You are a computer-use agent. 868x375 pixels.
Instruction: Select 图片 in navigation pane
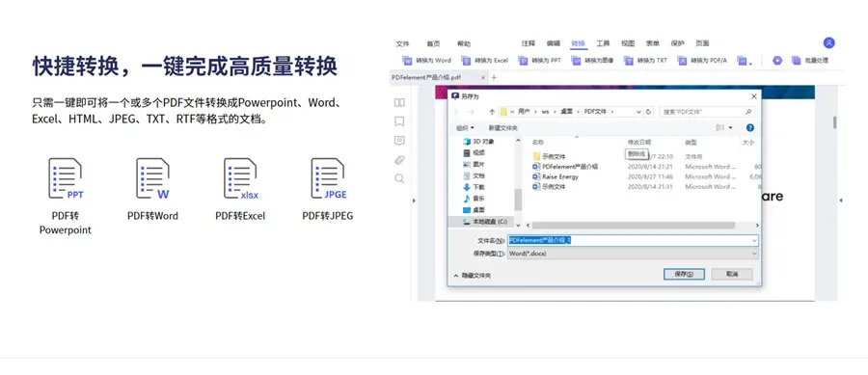point(474,164)
